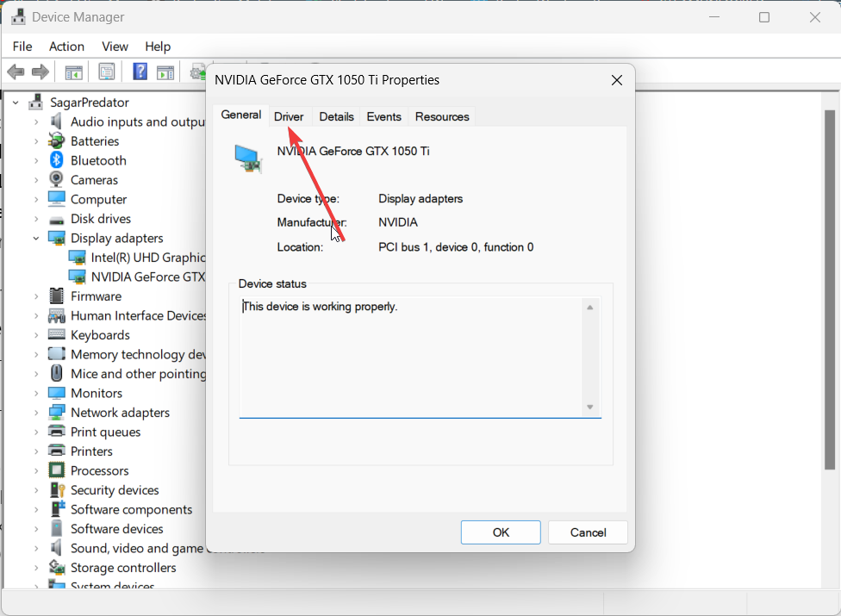Select the Printers category icon
The width and height of the screenshot is (841, 616).
(56, 451)
